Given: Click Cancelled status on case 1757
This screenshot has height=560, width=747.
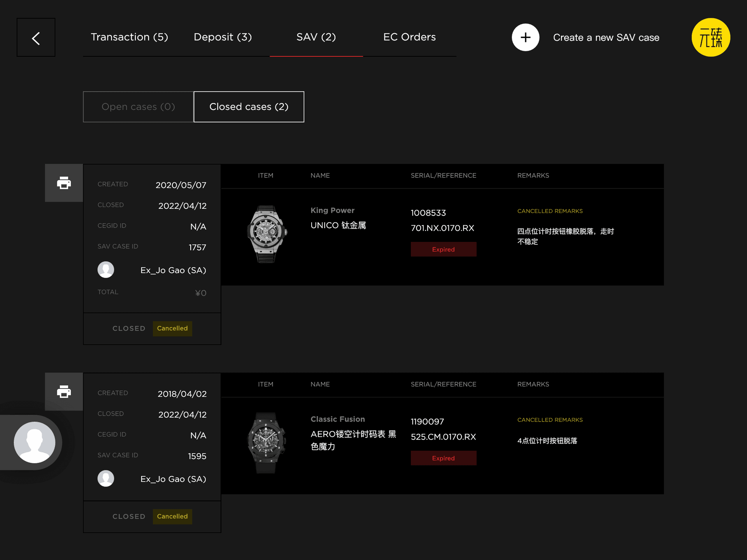Looking at the screenshot, I should 172,329.
